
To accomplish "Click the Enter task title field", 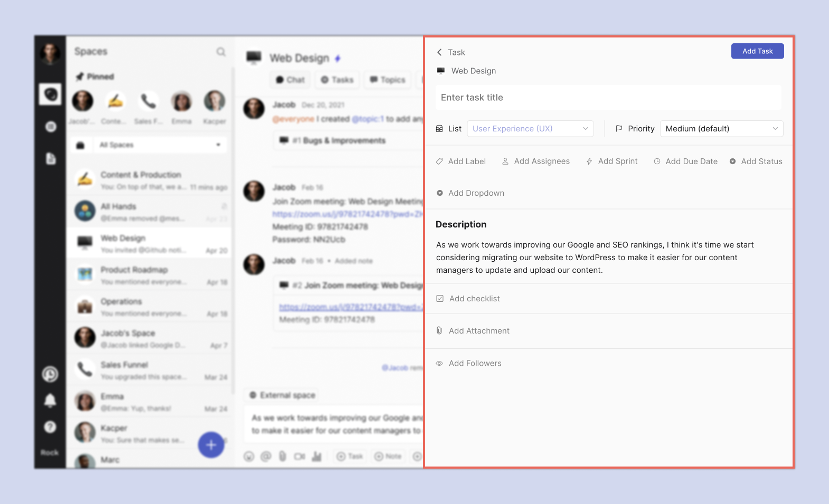I will pyautogui.click(x=608, y=98).
